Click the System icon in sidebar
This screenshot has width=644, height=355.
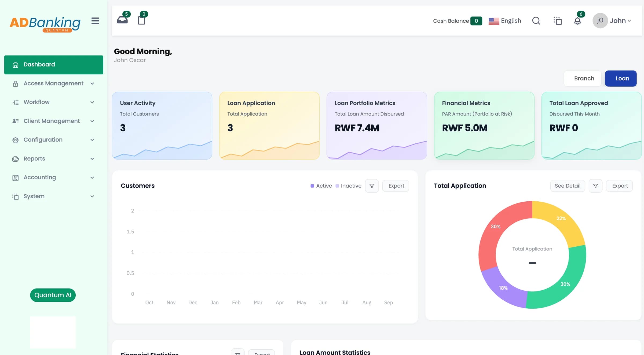pos(16,197)
